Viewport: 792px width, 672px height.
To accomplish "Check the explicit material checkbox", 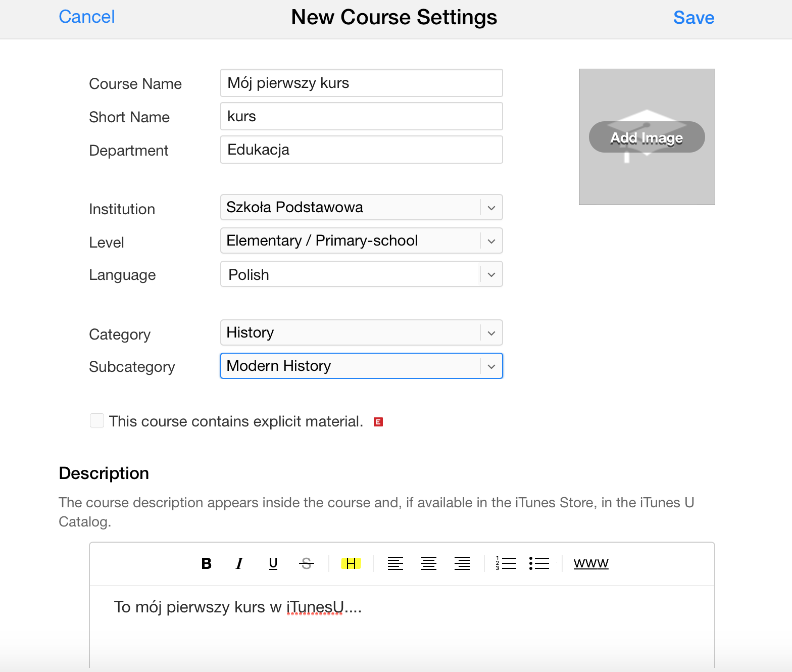I will [x=97, y=420].
